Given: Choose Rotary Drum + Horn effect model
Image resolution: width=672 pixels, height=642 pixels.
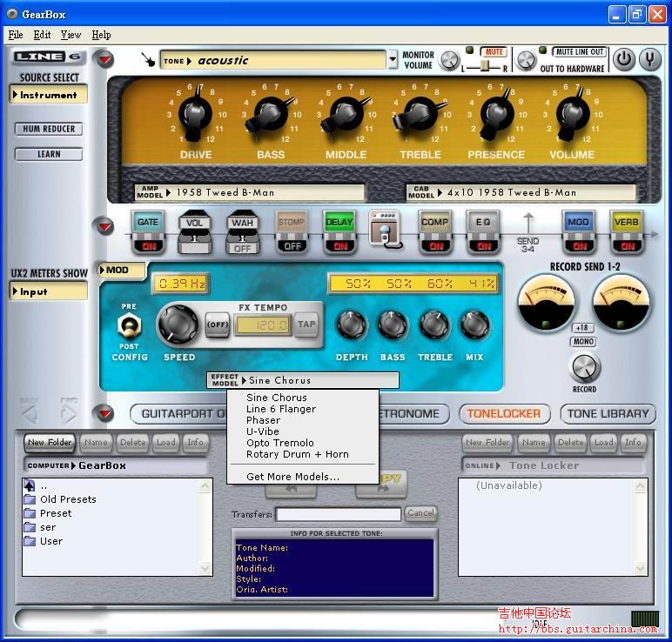Looking at the screenshot, I should coord(297,454).
